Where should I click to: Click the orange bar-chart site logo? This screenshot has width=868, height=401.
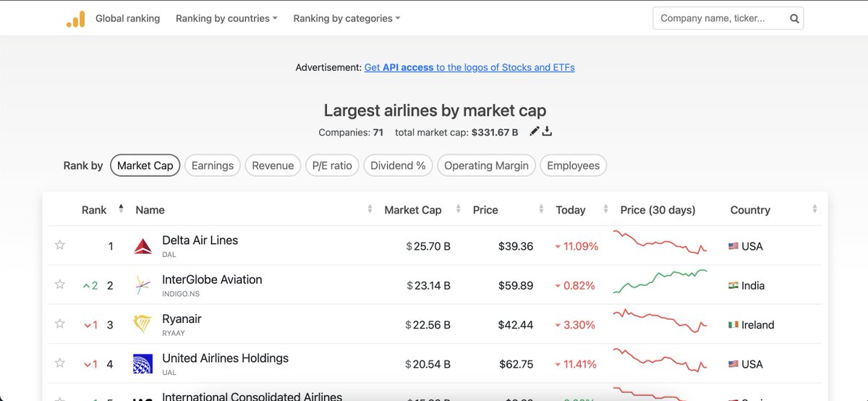tap(75, 19)
